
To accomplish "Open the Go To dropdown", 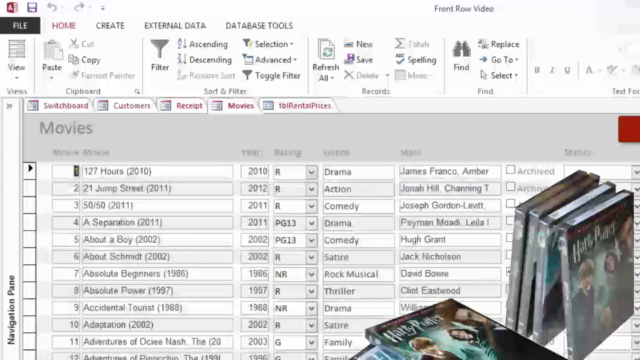I will 499,60.
